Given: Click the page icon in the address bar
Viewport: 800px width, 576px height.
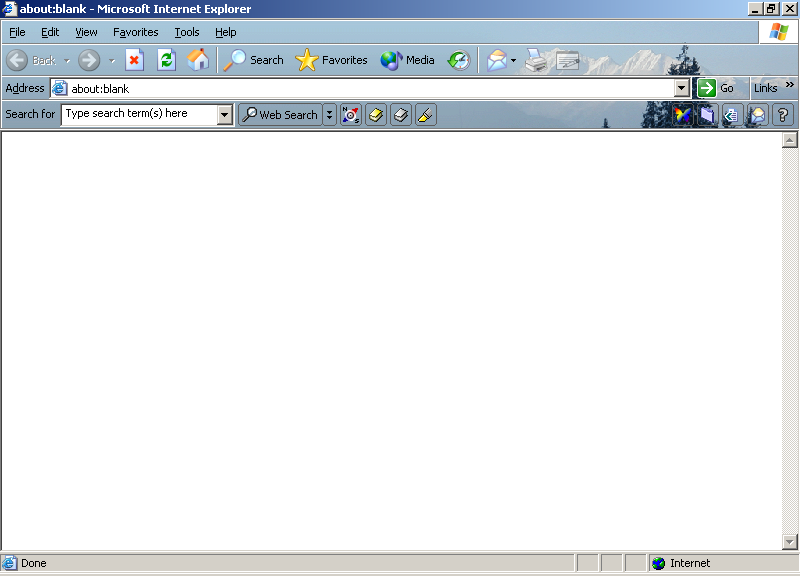Looking at the screenshot, I should pos(60,88).
